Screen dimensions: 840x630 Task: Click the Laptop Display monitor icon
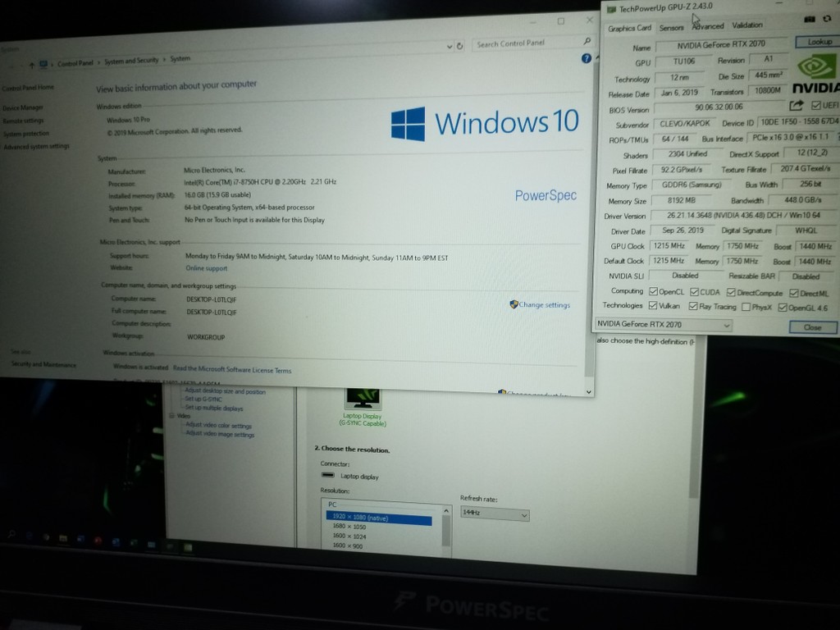363,399
